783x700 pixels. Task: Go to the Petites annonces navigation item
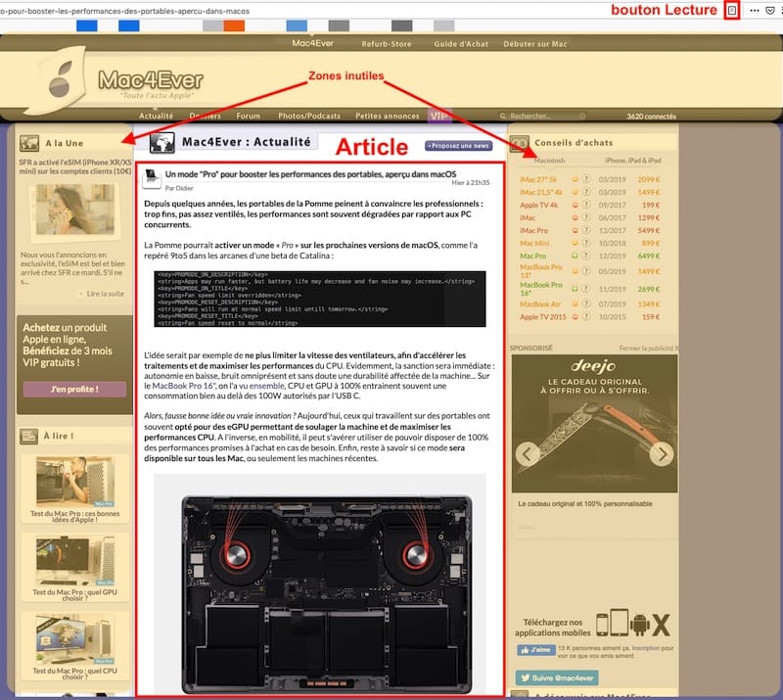tap(388, 116)
